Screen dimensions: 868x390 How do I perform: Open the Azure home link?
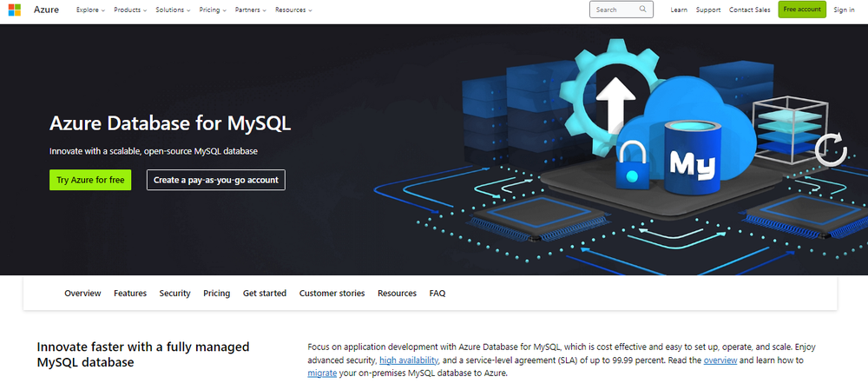[x=47, y=10]
